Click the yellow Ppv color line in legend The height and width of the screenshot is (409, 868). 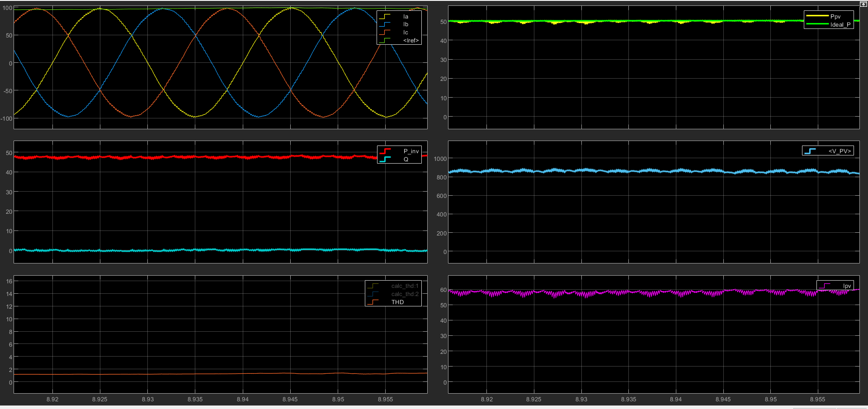817,16
